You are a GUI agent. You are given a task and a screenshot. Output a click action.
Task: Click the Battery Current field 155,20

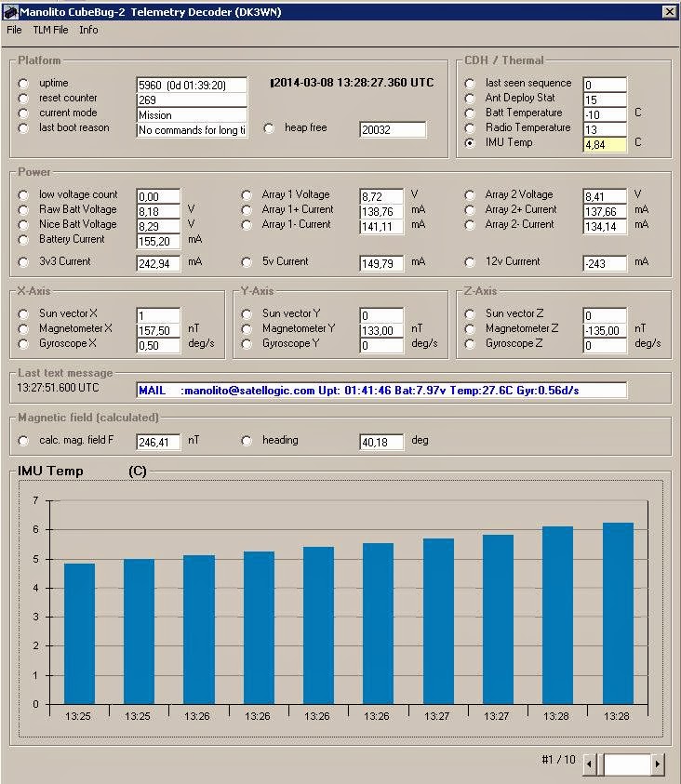[x=158, y=242]
